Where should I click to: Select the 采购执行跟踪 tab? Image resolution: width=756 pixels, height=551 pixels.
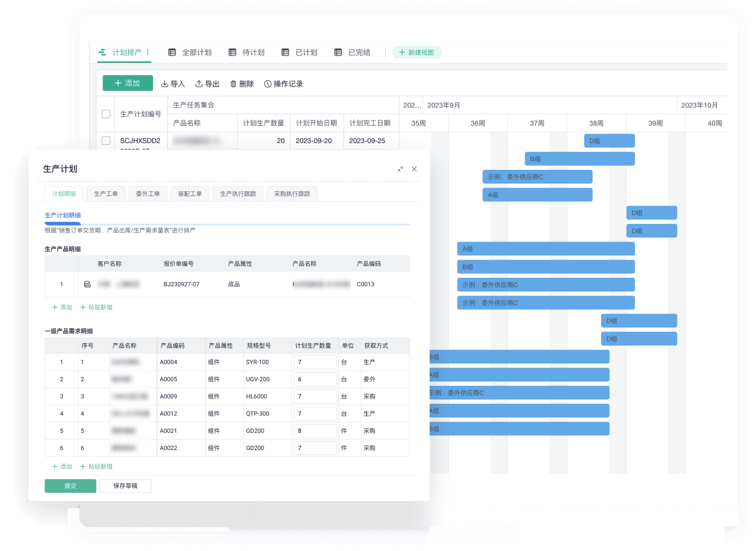(291, 194)
